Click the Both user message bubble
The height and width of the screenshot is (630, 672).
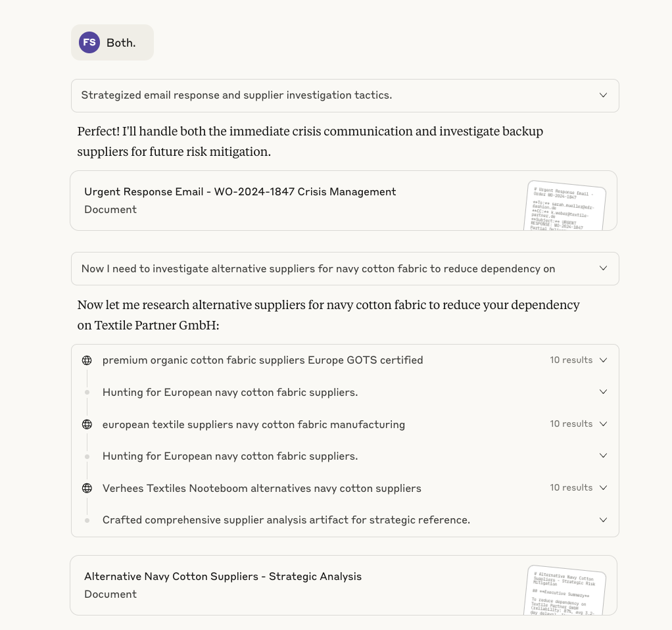pyautogui.click(x=120, y=42)
